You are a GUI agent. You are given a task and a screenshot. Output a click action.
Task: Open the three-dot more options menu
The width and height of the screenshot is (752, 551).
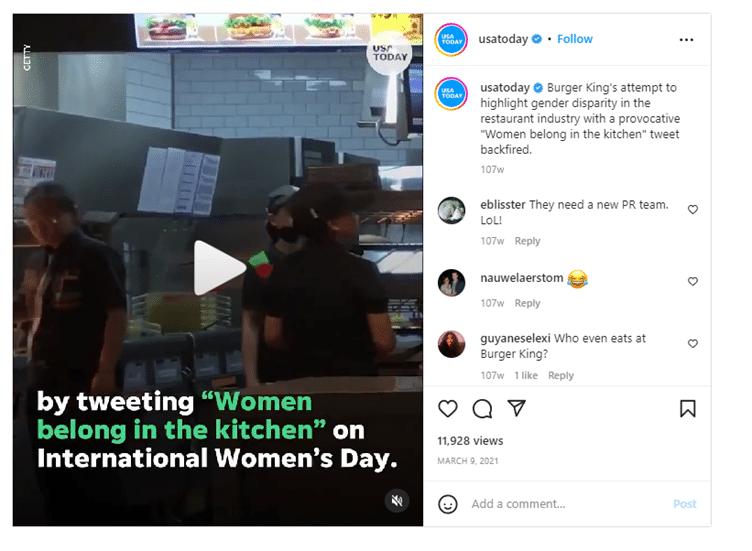[x=686, y=39]
